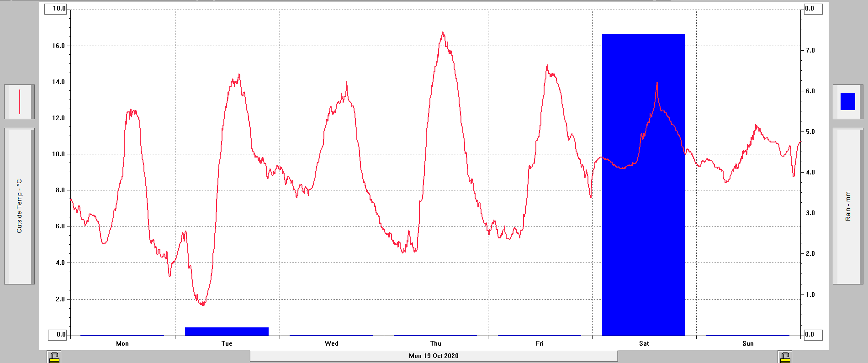Image resolution: width=868 pixels, height=363 pixels.
Task: Edit the 8.0 rain axis maximum box
Action: click(812, 9)
